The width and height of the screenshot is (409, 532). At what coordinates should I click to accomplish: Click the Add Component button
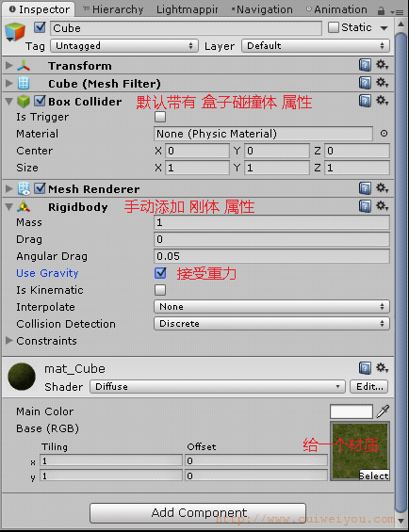coord(198,512)
